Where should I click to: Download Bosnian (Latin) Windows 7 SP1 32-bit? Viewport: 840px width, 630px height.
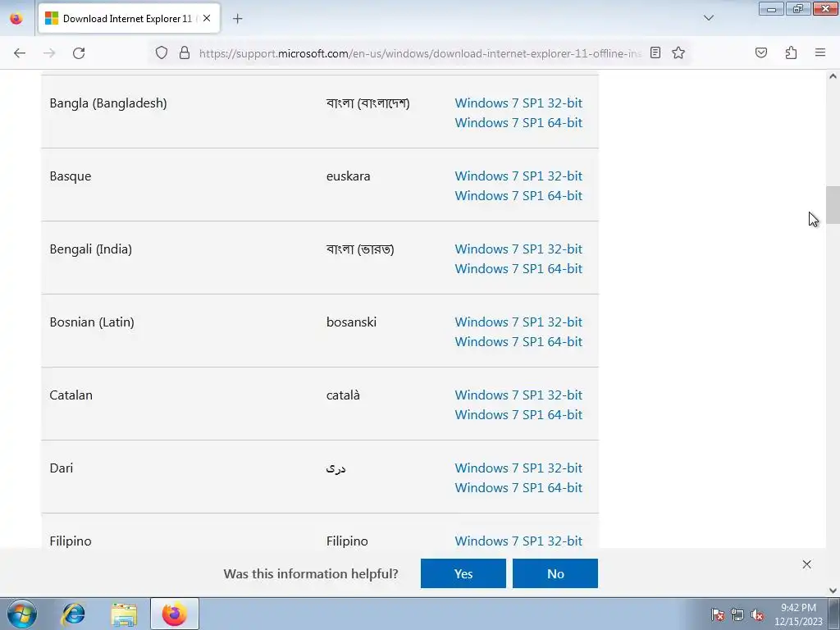(518, 322)
